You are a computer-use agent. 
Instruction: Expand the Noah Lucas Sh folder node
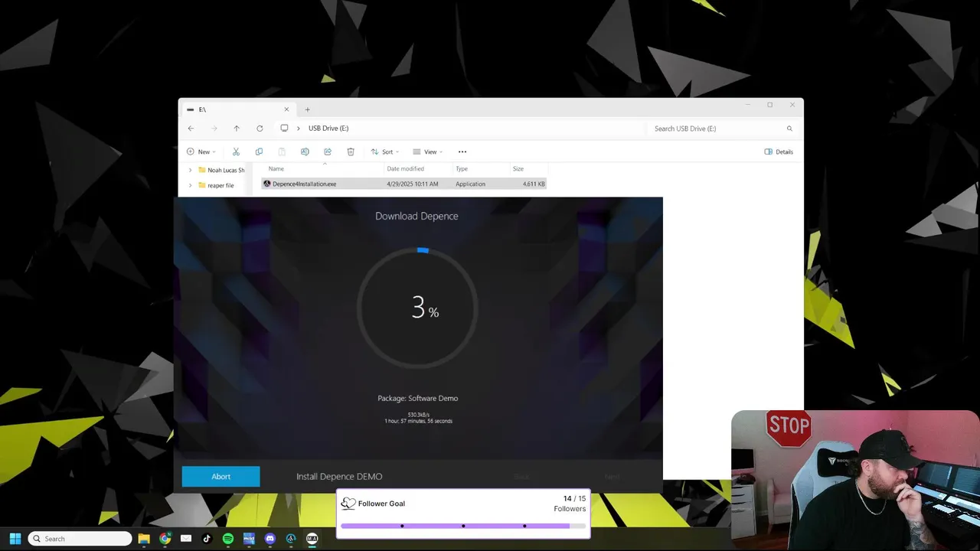(x=190, y=170)
